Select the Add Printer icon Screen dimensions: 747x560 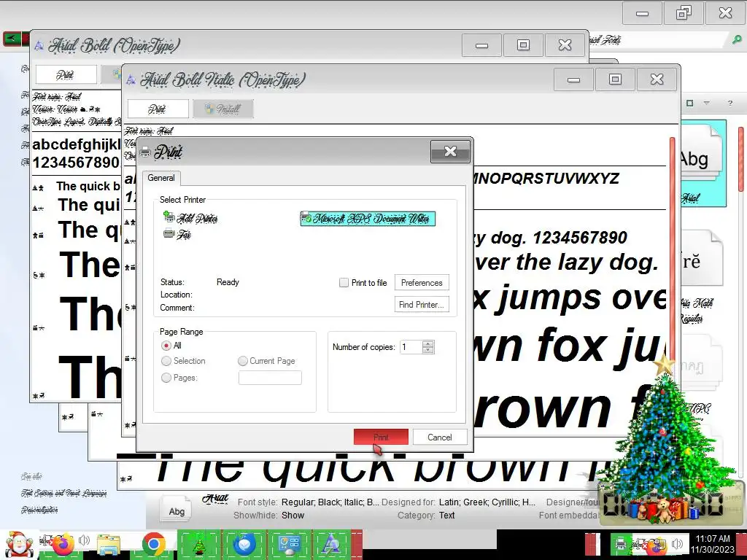tap(190, 217)
